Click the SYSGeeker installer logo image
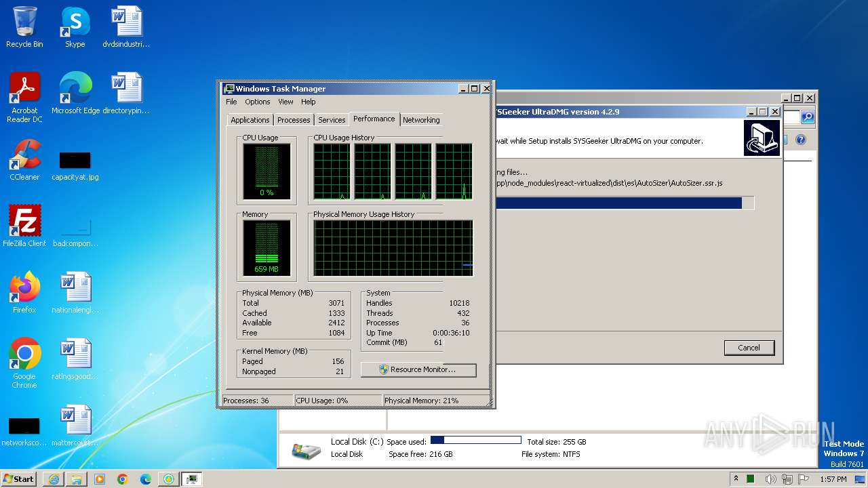The image size is (868, 488). tap(762, 138)
